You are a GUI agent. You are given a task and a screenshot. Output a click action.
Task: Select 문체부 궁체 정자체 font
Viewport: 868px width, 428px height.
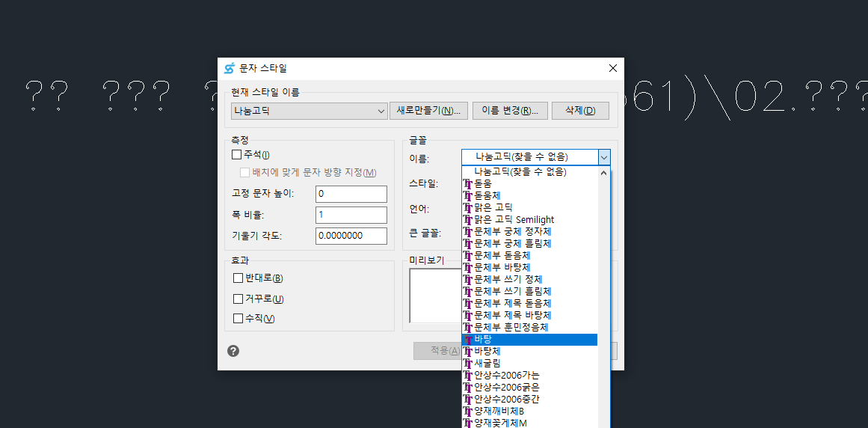[530, 231]
